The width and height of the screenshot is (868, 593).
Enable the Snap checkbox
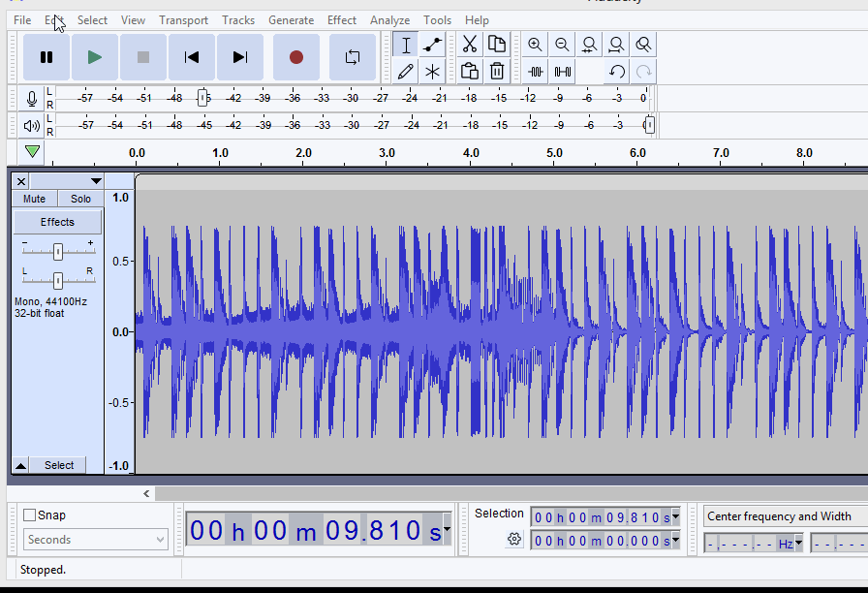[30, 515]
